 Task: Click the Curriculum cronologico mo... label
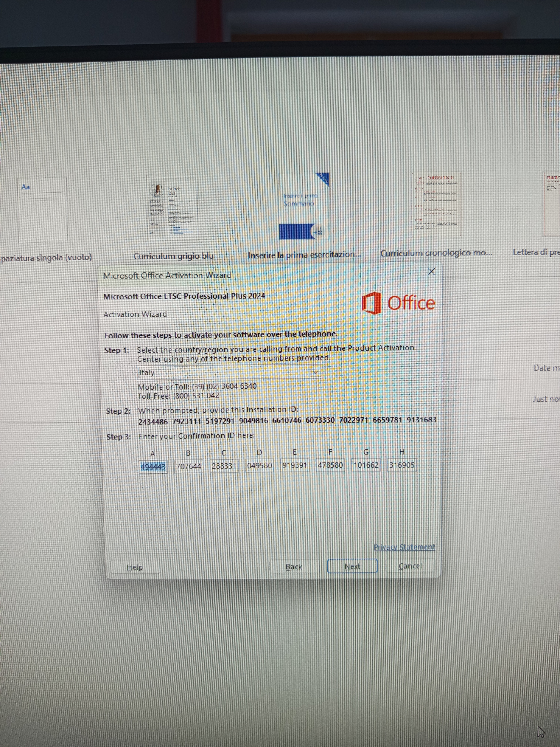click(x=436, y=253)
